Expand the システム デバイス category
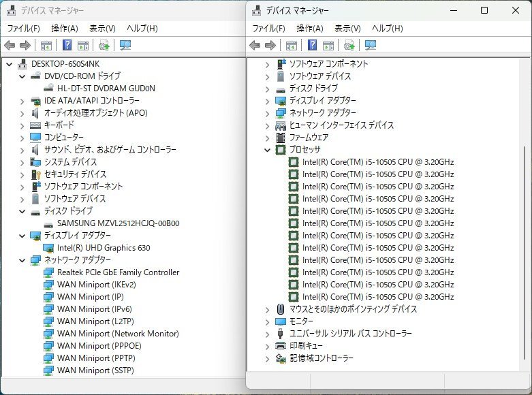532x395 pixels. pos(22,162)
